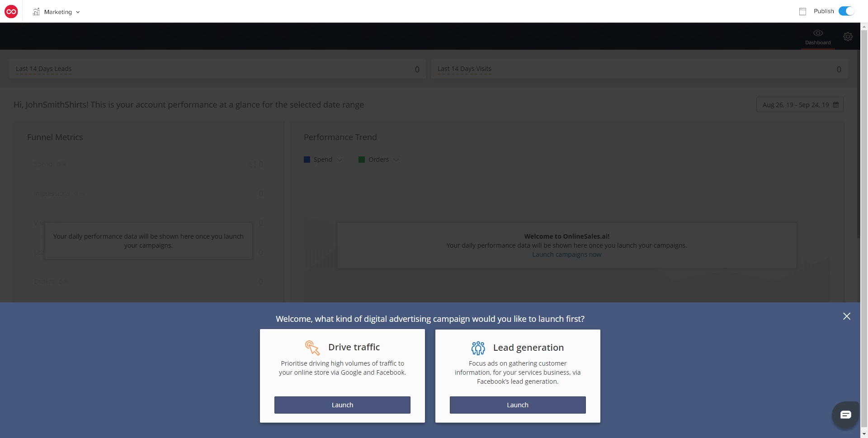868x438 pixels.
Task: Click the OnlineSales.ai infinity logo
Action: [x=11, y=12]
